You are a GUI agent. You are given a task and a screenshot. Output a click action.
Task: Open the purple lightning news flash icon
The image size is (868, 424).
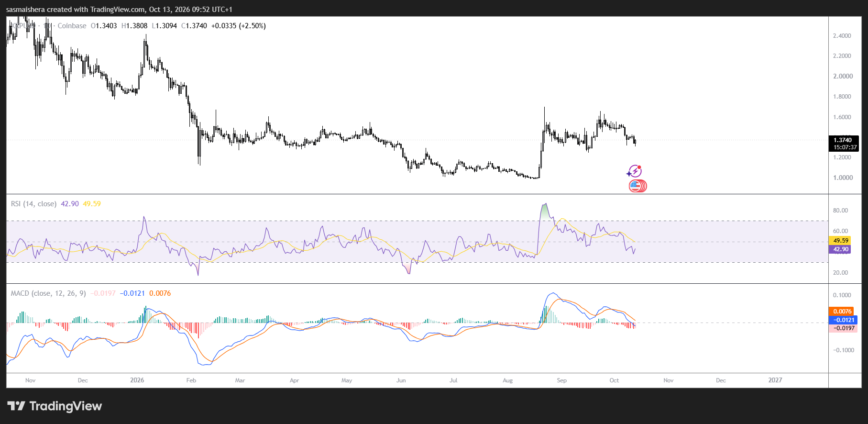pos(635,171)
